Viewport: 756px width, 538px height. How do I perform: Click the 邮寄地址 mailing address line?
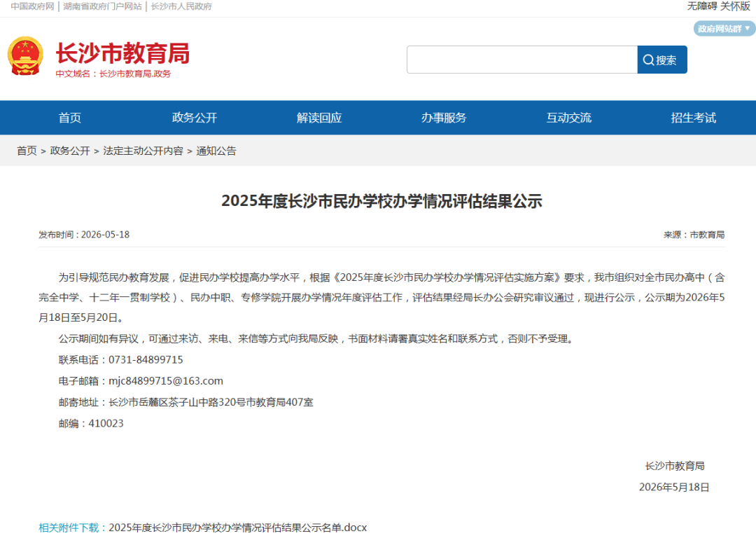pyautogui.click(x=186, y=402)
